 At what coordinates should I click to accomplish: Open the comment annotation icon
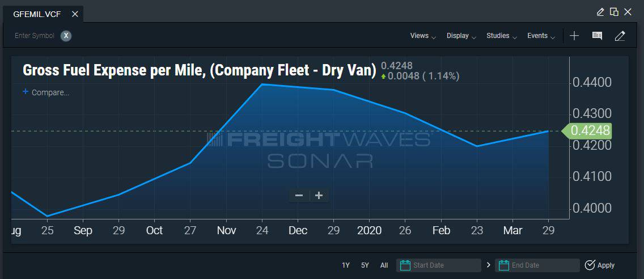click(597, 36)
